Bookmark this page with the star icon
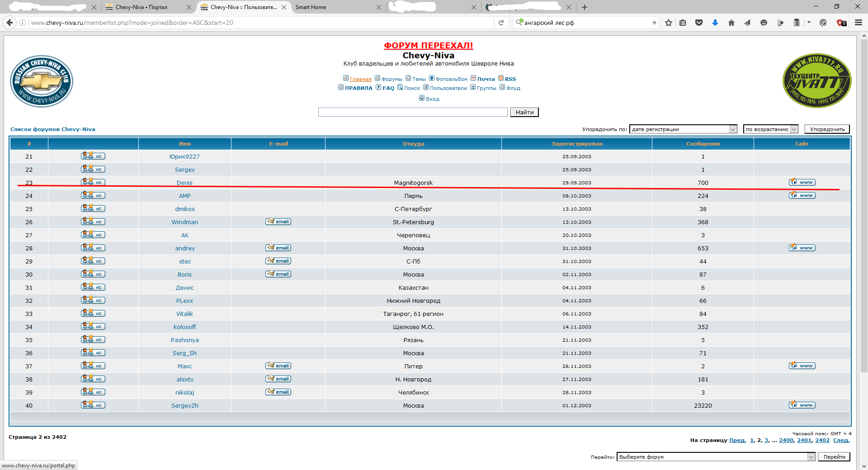Viewport: 868px width, 470px height. tap(669, 23)
